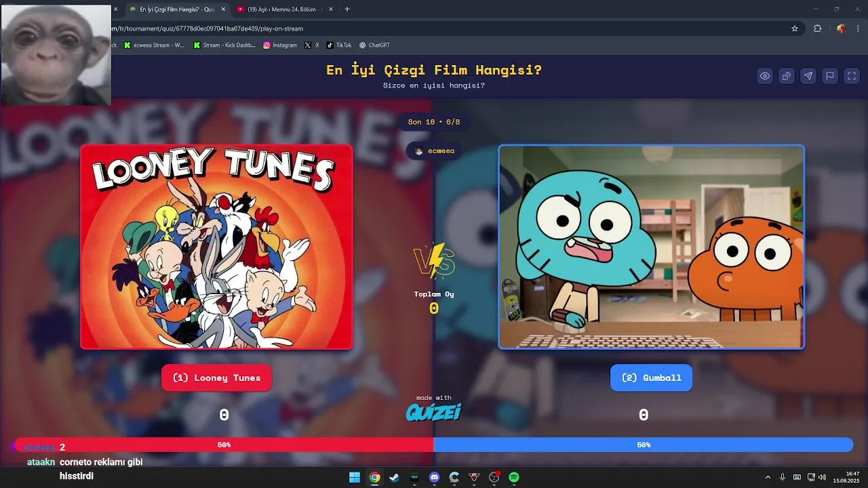The width and height of the screenshot is (868, 488).
Task: Open a new browser tab
Action: click(347, 9)
